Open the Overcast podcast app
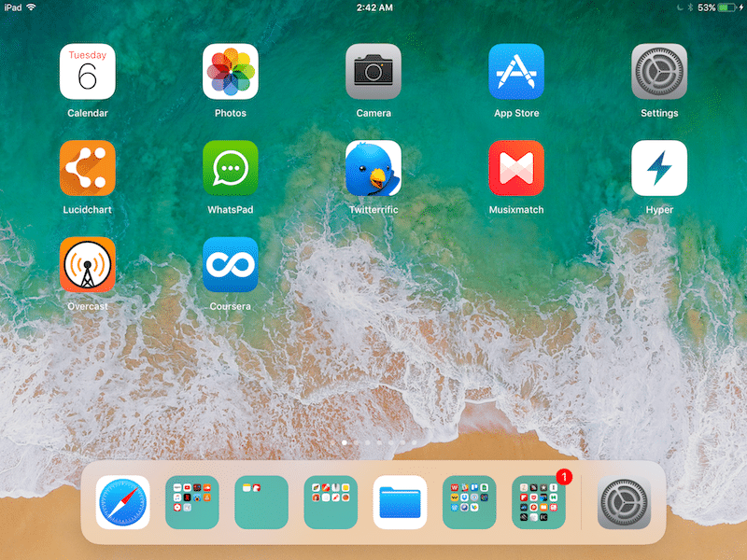This screenshot has height=560, width=747. pyautogui.click(x=88, y=265)
